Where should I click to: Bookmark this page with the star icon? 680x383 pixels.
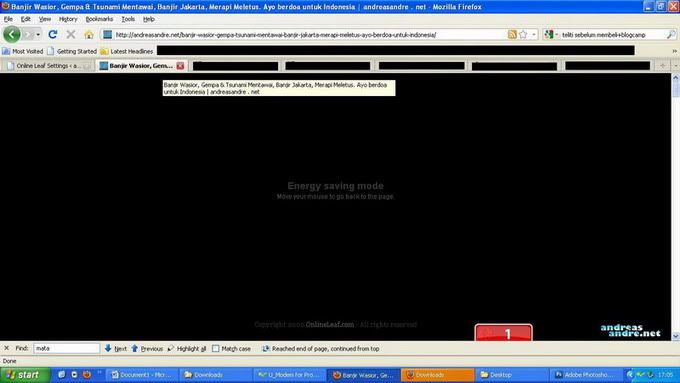pos(523,34)
